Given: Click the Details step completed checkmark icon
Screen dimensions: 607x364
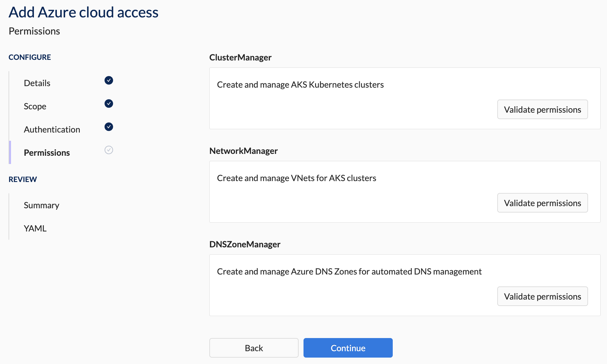Looking at the screenshot, I should point(109,80).
